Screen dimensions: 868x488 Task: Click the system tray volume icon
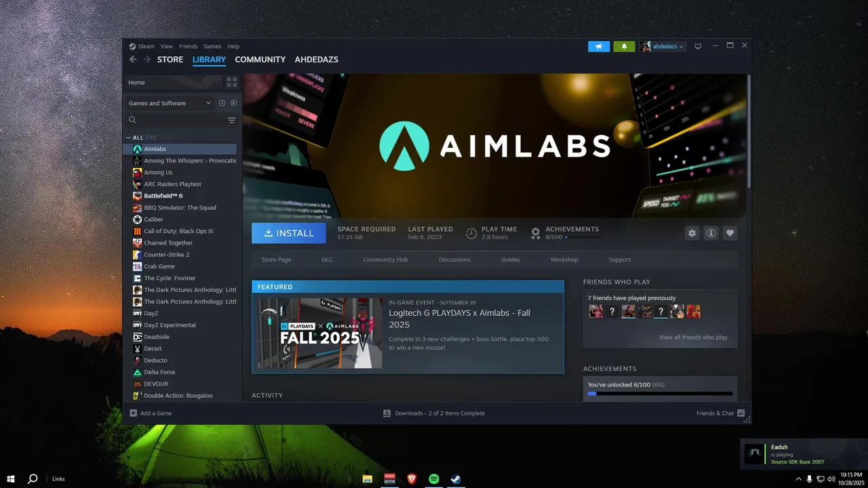tap(831, 479)
